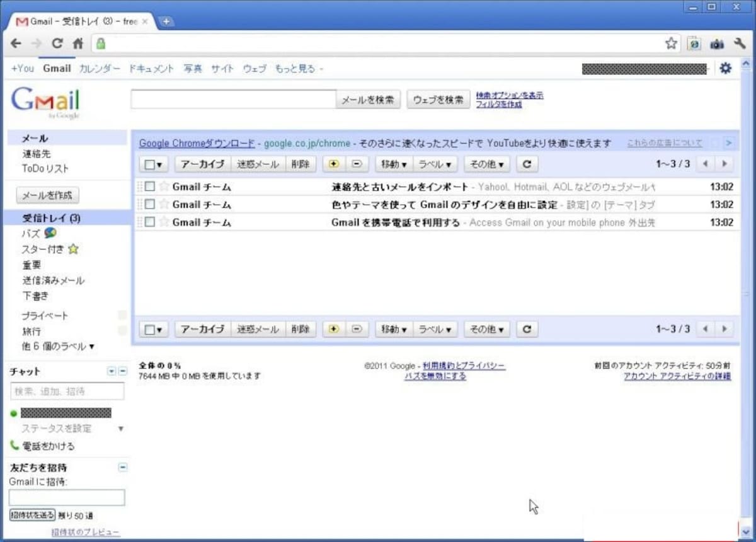Collapse the 友だちを招待 panel
Viewport: 756px width, 542px height.
(x=123, y=467)
